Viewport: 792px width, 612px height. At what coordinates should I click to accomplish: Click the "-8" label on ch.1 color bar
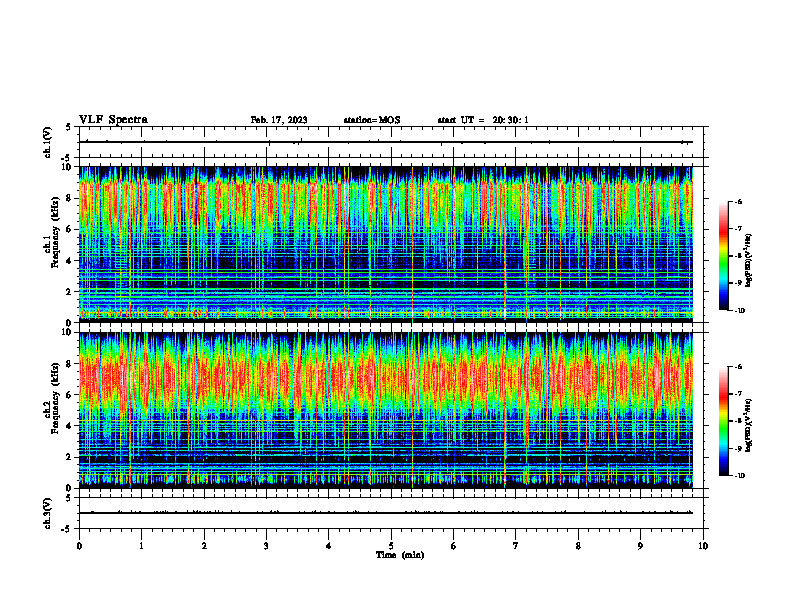tap(738, 256)
